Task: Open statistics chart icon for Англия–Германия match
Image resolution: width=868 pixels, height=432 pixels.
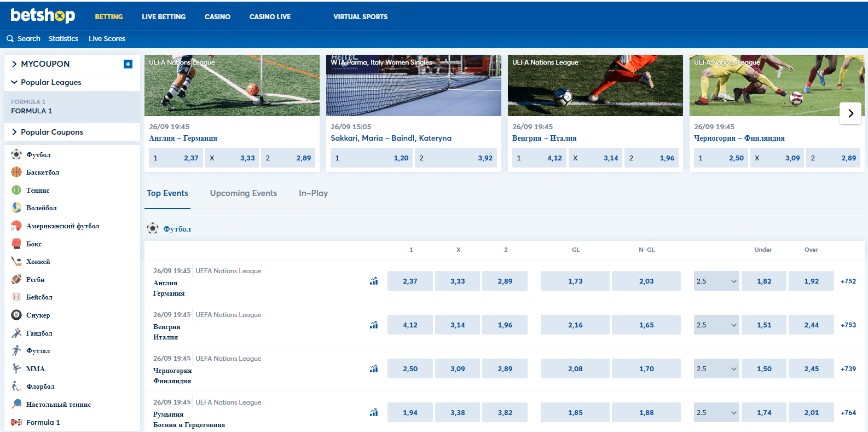Action: coord(374,281)
